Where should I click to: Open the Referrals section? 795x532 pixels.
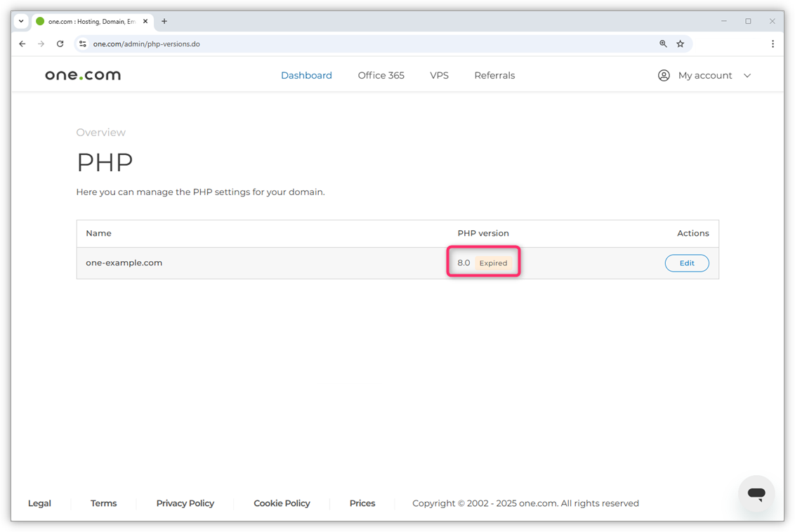(x=494, y=75)
